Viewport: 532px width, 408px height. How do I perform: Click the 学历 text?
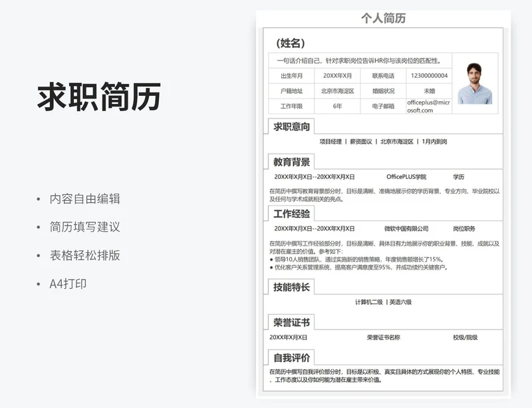click(x=458, y=177)
